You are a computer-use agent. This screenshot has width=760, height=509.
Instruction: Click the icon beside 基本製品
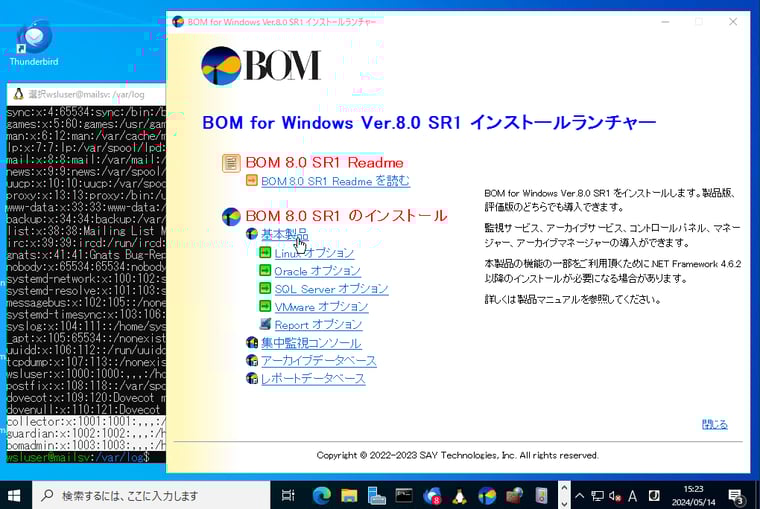pyautogui.click(x=252, y=234)
